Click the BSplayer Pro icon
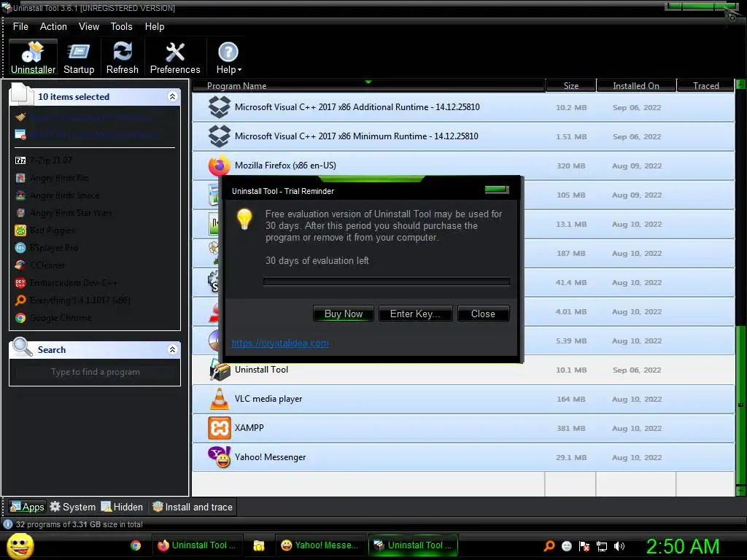747x560 pixels. pyautogui.click(x=20, y=248)
